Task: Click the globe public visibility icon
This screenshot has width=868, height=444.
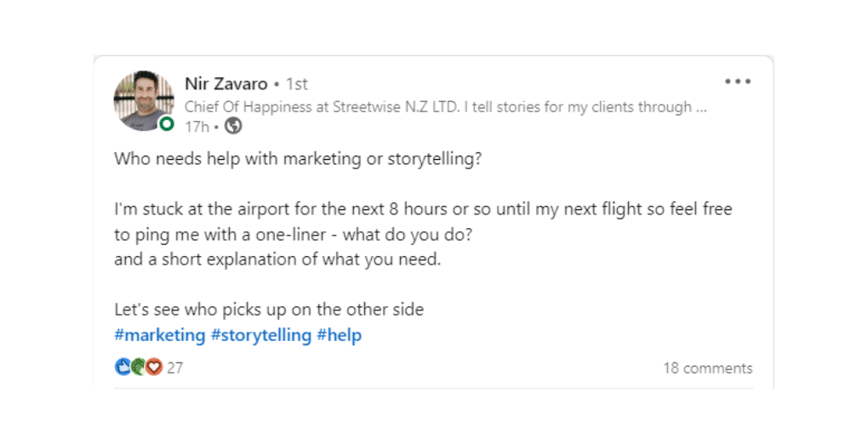Action: [x=232, y=126]
